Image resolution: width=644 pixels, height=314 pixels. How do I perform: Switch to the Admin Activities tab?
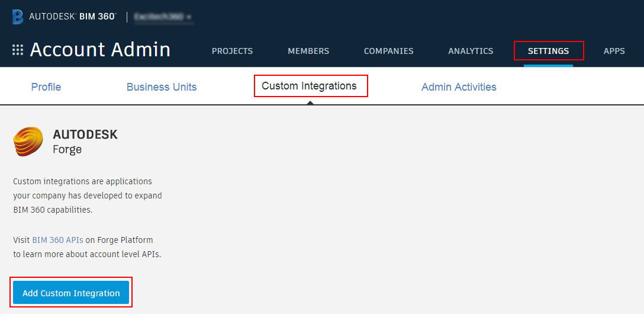coord(459,87)
